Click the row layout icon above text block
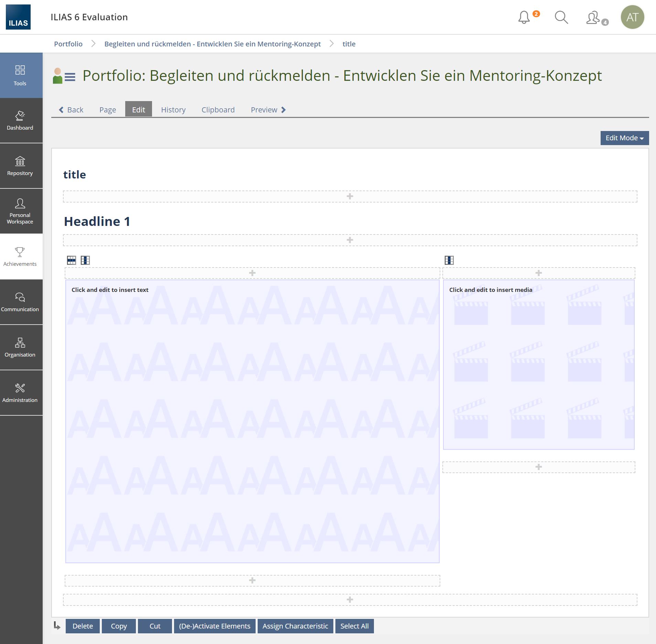Image resolution: width=656 pixels, height=644 pixels. tap(72, 260)
